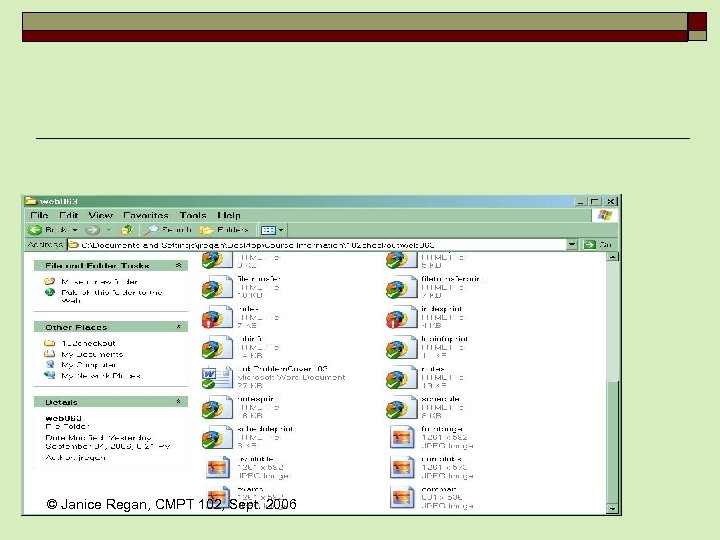Click the Back arrow button
Screen dimensions: 720x540
pos(35,230)
